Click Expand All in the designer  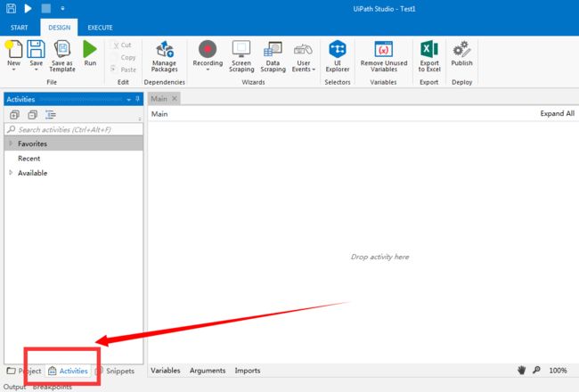pos(558,113)
